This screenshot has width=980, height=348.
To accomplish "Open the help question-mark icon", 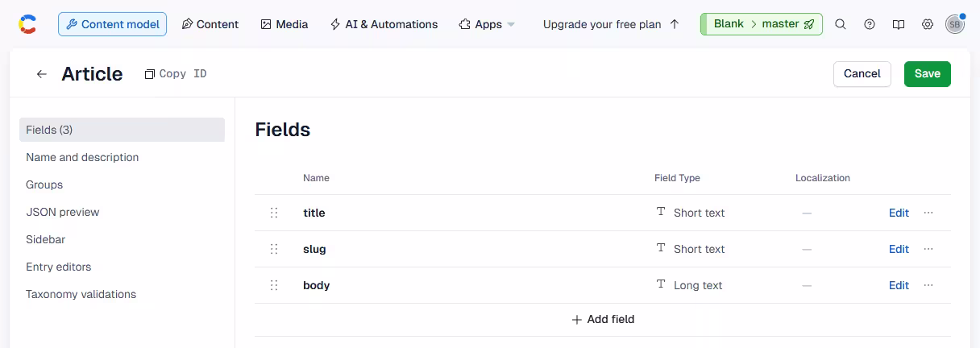I will (x=870, y=24).
